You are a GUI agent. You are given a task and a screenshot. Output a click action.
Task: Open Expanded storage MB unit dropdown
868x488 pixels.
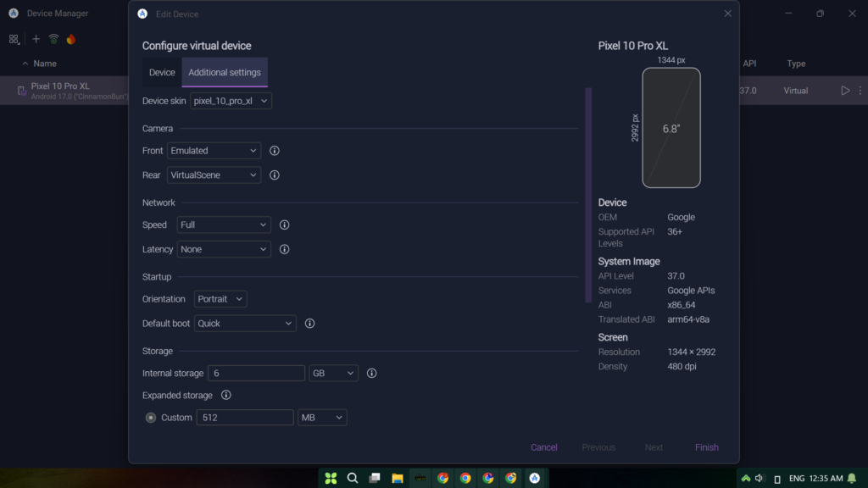(x=322, y=417)
